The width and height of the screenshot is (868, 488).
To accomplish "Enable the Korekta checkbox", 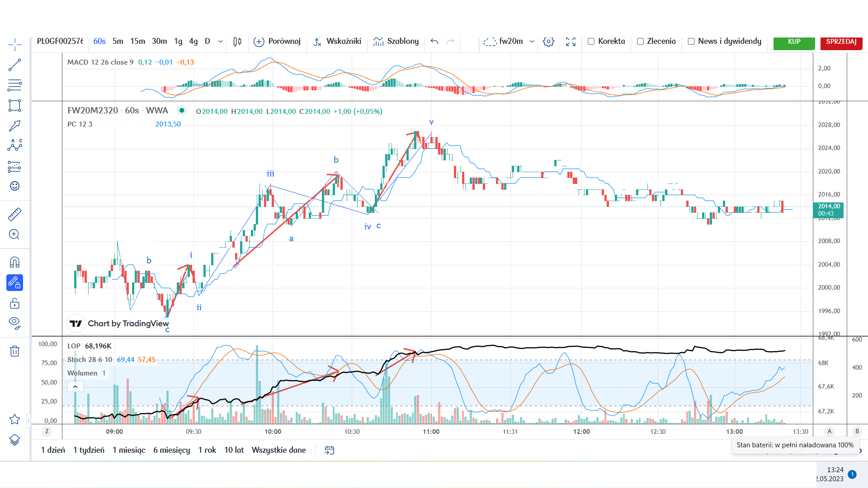I will pyautogui.click(x=591, y=42).
